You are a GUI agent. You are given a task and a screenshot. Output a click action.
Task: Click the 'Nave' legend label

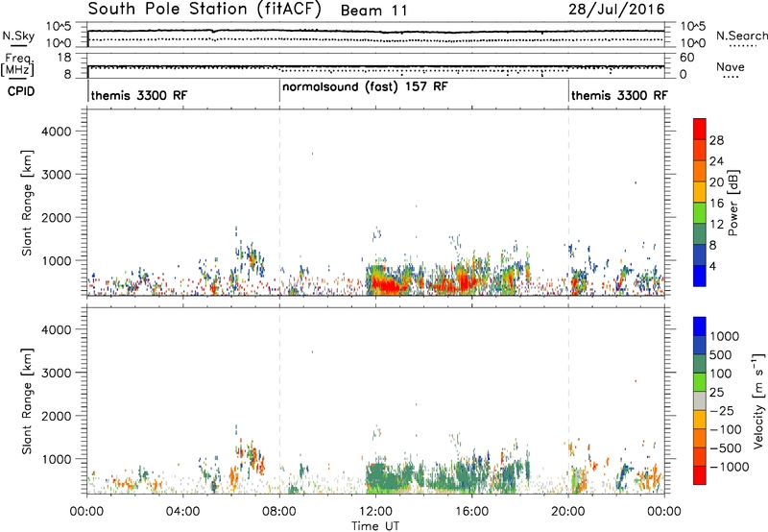pyautogui.click(x=731, y=67)
